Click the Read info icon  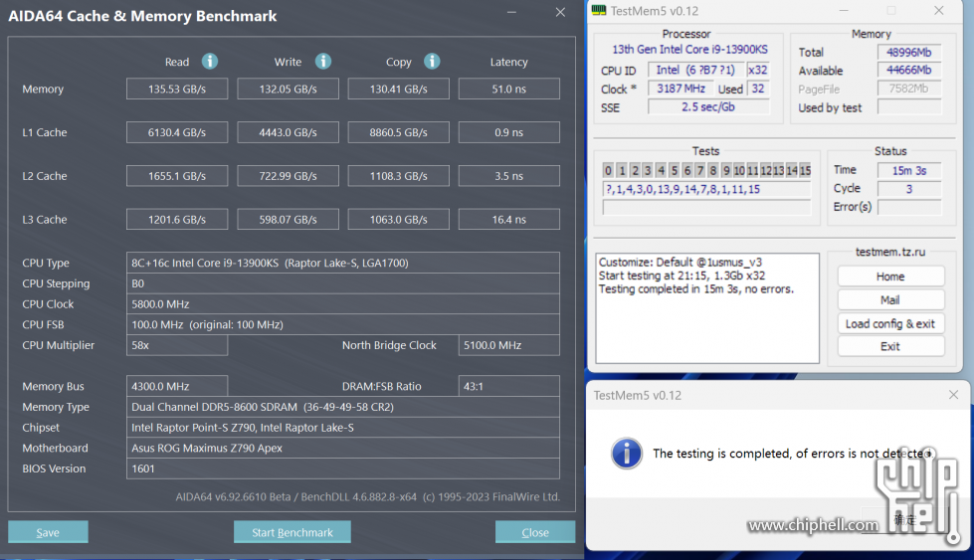tap(210, 62)
